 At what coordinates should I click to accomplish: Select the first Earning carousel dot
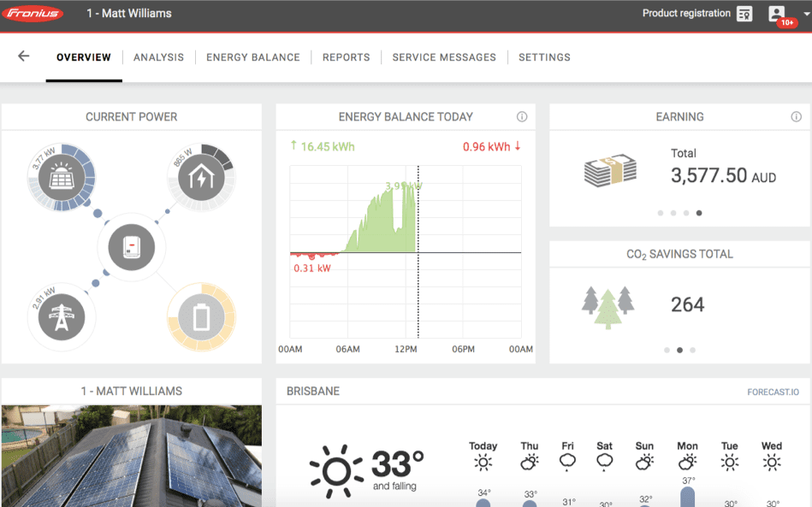[660, 213]
